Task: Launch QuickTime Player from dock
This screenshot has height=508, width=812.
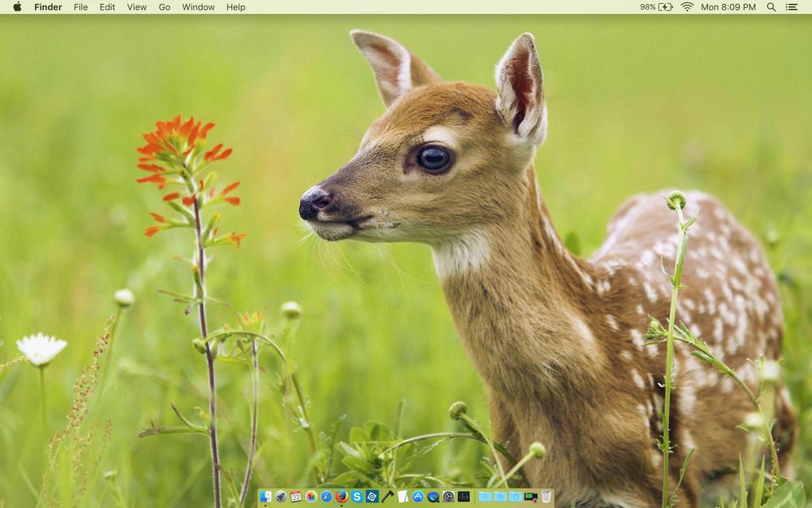Action: pyautogui.click(x=433, y=497)
